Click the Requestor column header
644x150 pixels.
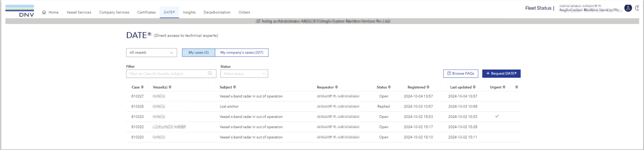[325, 87]
